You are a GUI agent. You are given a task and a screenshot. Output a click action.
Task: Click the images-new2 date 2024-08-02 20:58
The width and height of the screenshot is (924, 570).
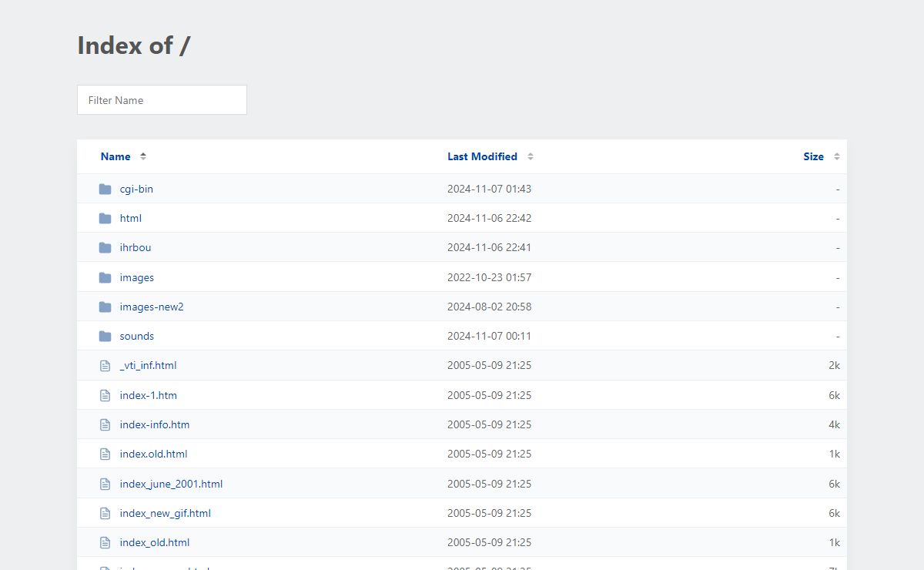pos(489,307)
